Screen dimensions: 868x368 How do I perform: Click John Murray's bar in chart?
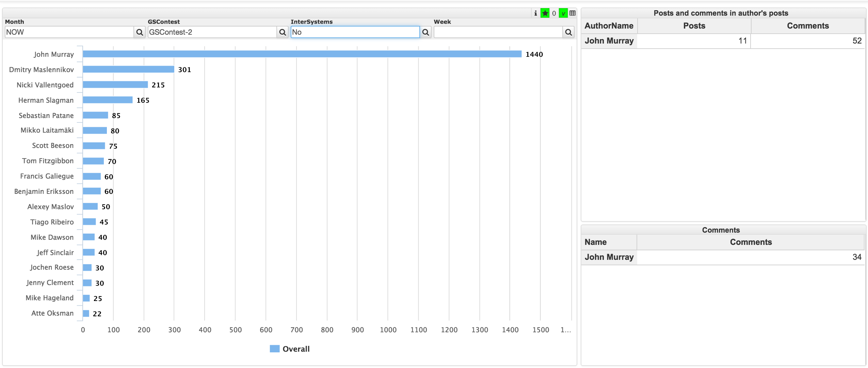point(302,54)
